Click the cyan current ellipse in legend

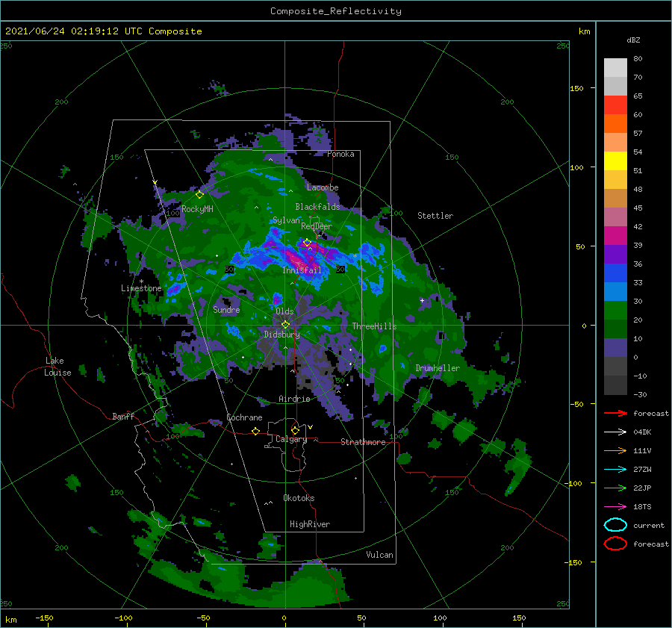[x=615, y=525]
